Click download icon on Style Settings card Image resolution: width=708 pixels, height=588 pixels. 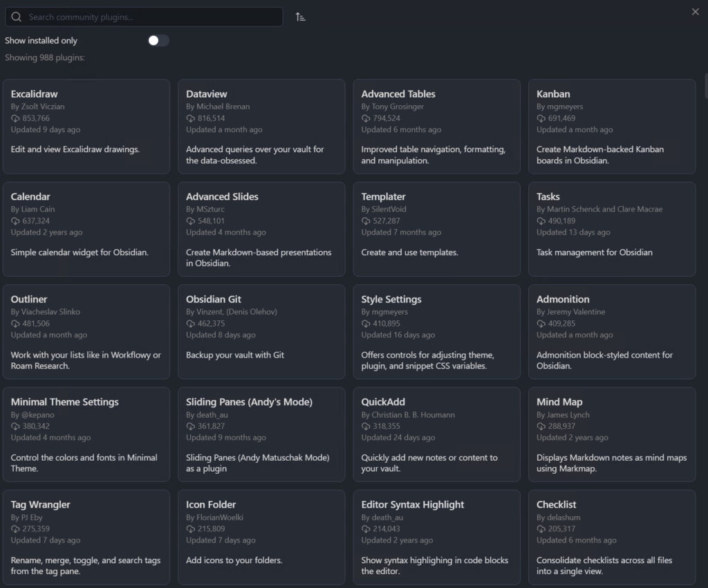[x=366, y=323]
